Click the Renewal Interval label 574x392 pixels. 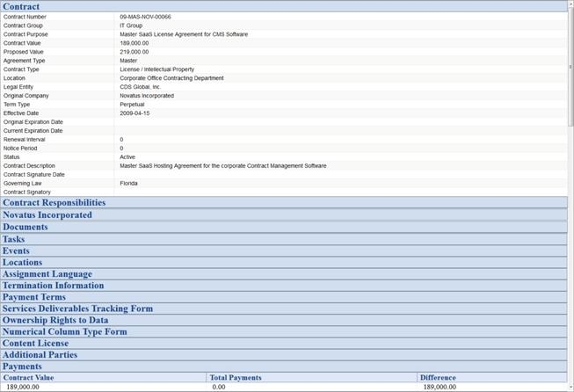tap(24, 140)
